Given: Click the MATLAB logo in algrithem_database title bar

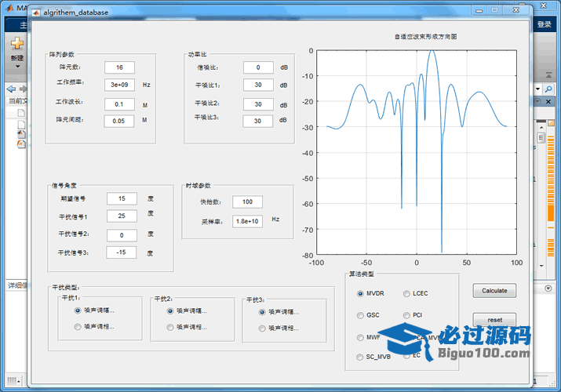Looking at the screenshot, I should click(x=36, y=13).
